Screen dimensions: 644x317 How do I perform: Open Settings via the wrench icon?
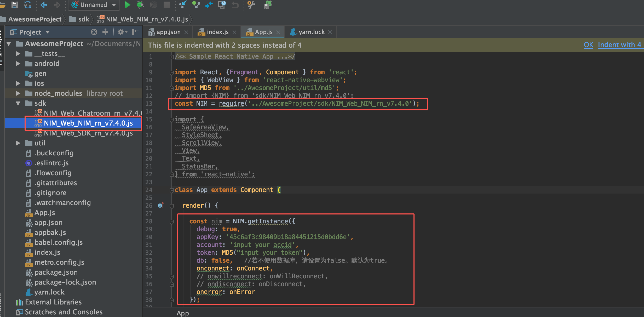tap(251, 4)
